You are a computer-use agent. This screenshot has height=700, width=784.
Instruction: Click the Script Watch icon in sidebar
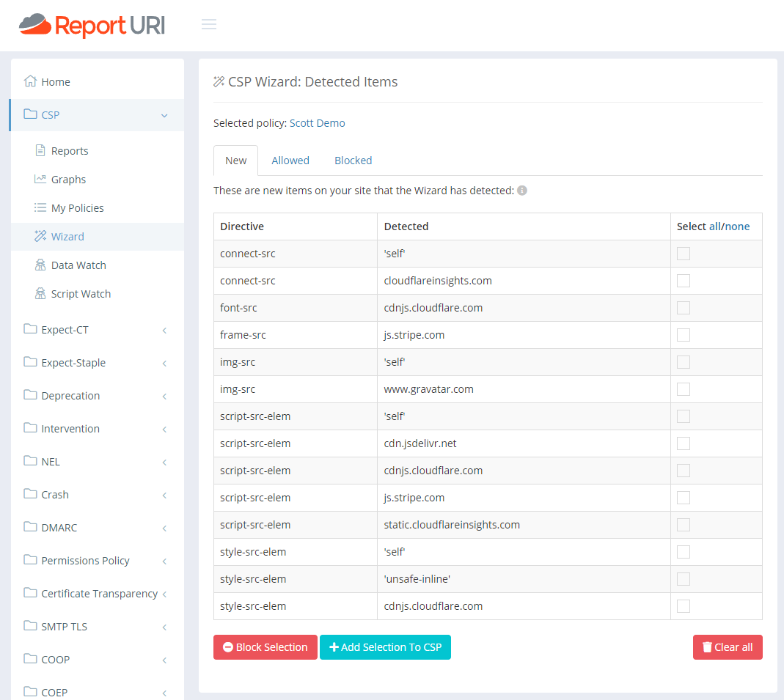pos(40,293)
